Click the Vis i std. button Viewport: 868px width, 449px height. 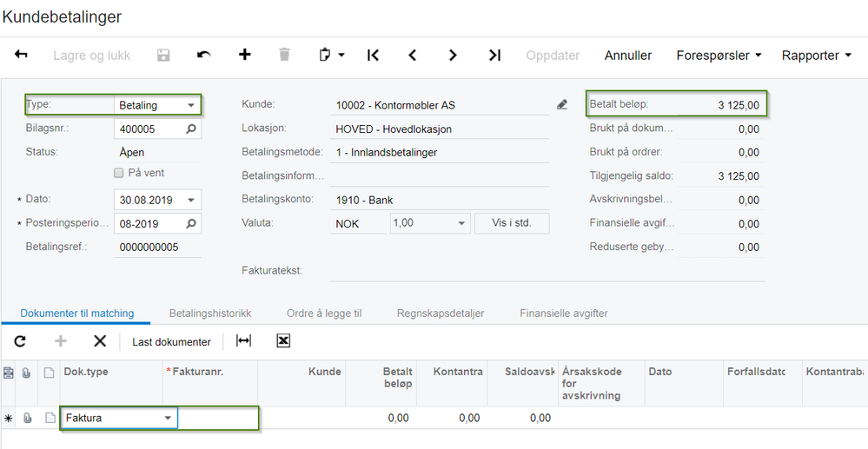pos(512,224)
